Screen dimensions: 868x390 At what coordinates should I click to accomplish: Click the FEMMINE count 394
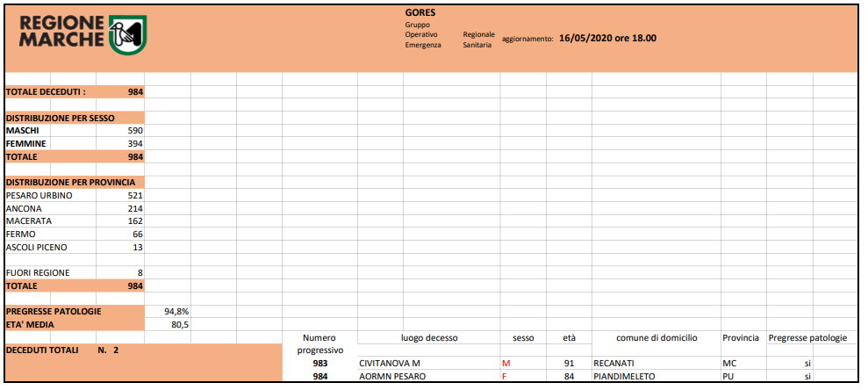pyautogui.click(x=135, y=143)
